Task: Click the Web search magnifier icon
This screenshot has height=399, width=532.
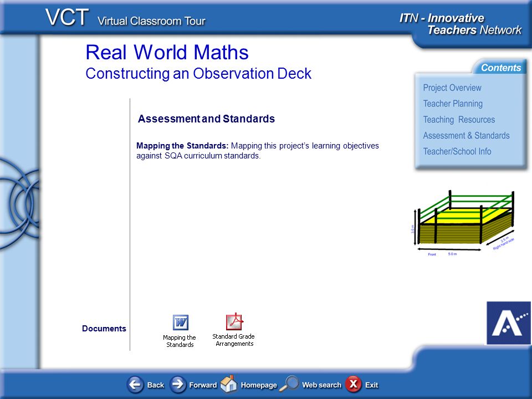Action: (x=289, y=383)
